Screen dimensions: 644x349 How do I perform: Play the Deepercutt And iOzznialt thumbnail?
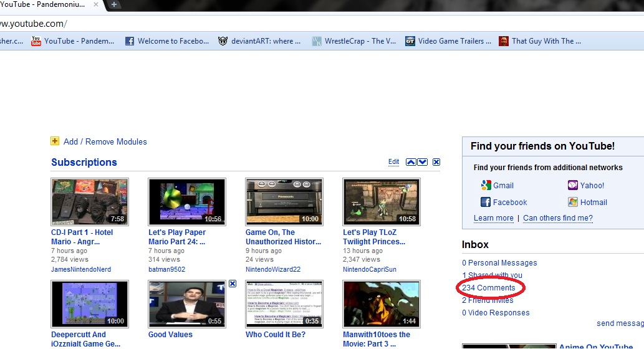90,304
